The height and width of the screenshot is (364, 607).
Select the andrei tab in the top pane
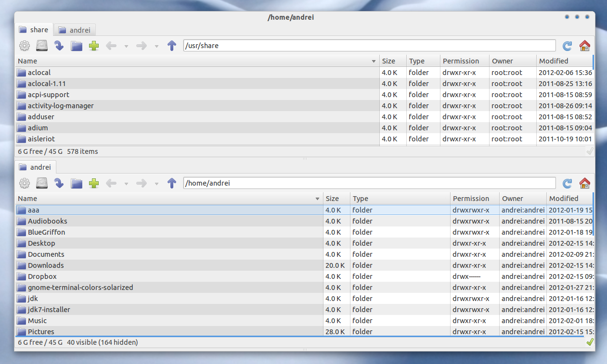(x=74, y=29)
